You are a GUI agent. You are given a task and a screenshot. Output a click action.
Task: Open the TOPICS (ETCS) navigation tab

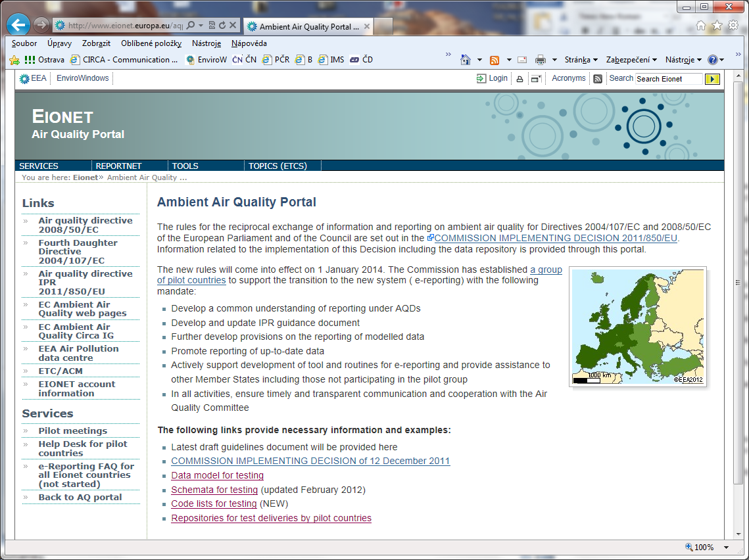tap(278, 166)
